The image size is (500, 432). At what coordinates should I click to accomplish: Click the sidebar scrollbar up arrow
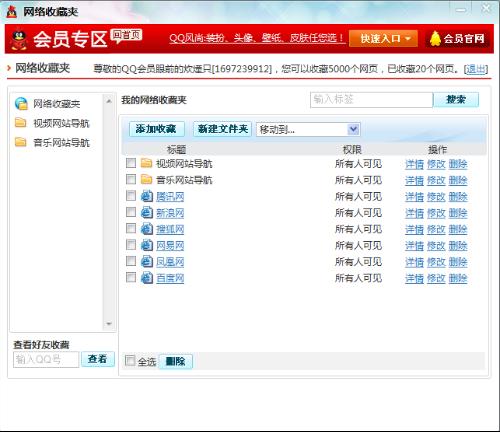pyautogui.click(x=109, y=101)
